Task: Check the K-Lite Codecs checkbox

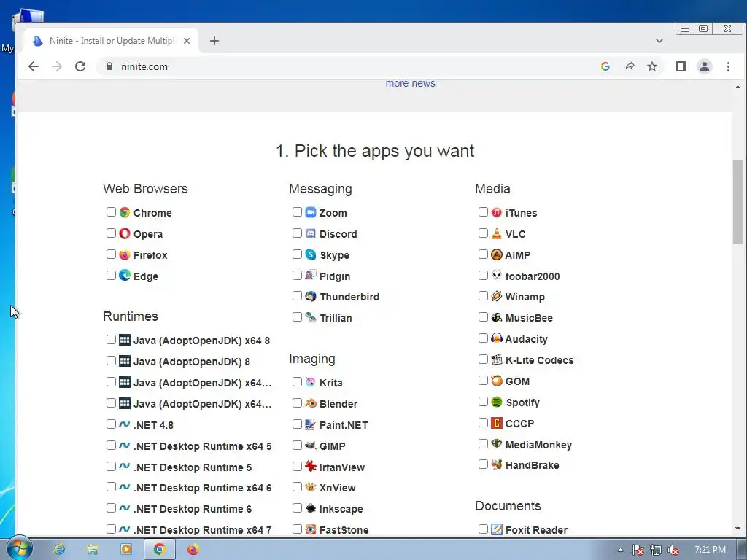Action: tap(483, 359)
